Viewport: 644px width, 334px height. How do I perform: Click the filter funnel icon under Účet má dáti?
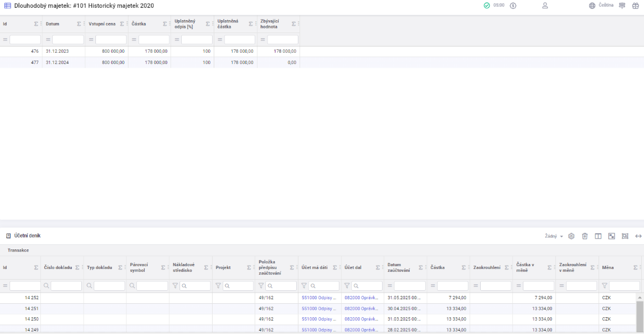coord(304,286)
